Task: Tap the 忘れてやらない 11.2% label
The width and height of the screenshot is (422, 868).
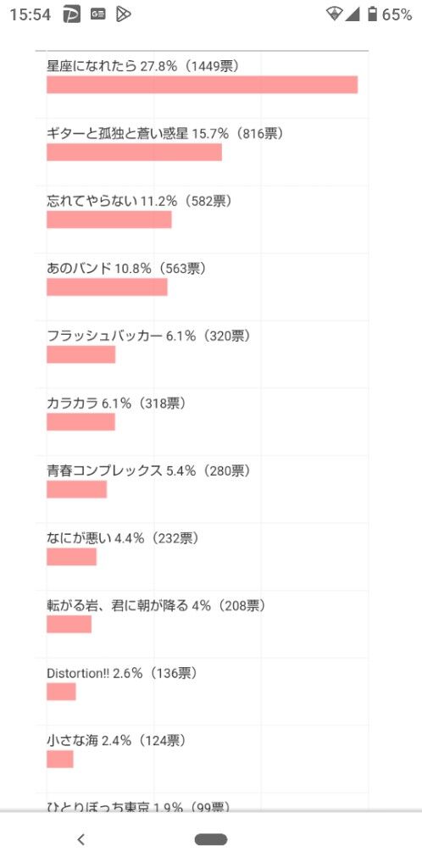Action: (139, 202)
